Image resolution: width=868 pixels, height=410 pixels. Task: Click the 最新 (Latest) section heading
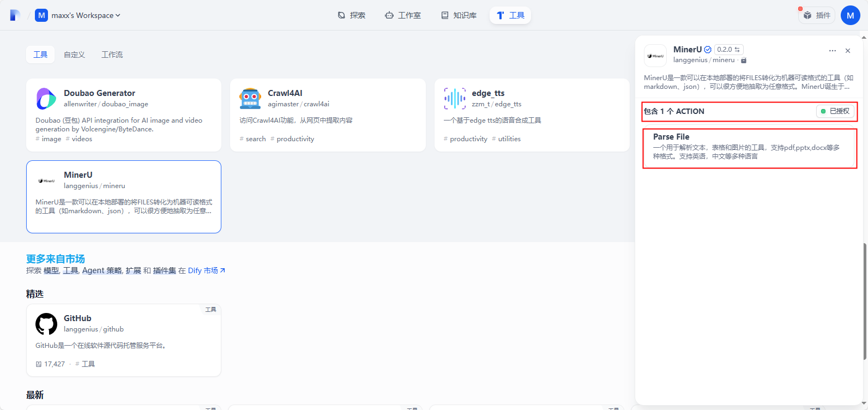(35, 395)
